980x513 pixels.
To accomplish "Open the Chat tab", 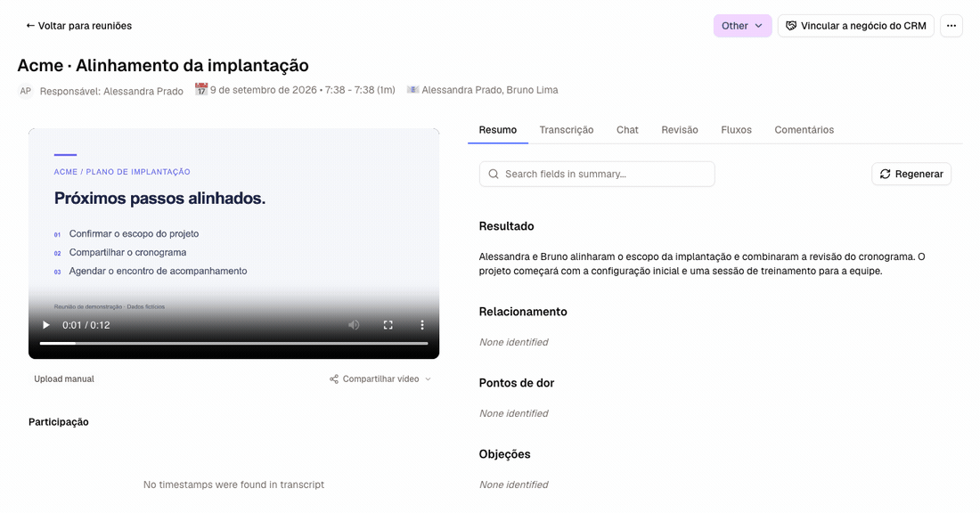I will tap(627, 130).
